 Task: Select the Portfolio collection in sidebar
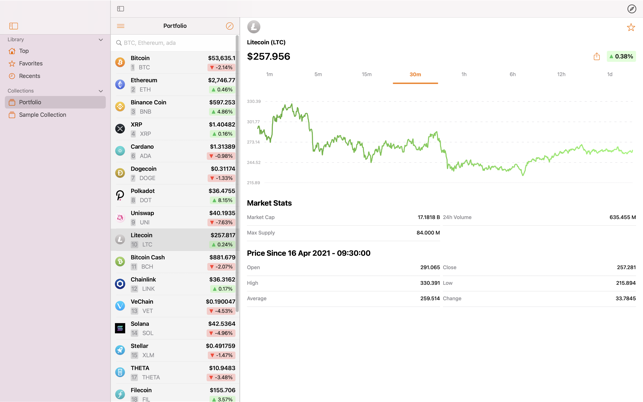[55, 102]
